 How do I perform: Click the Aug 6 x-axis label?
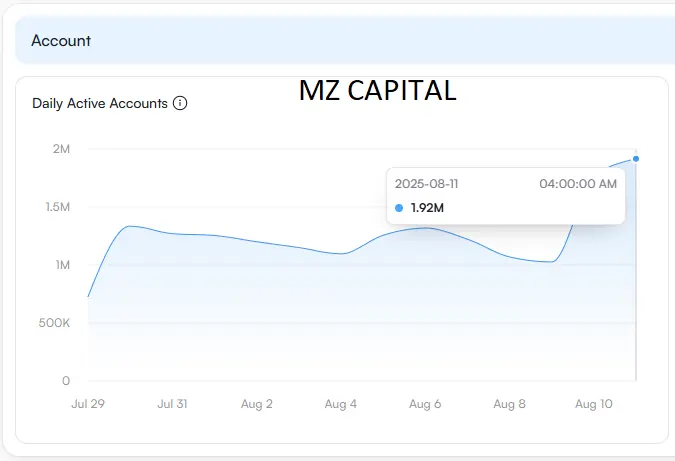(x=425, y=404)
